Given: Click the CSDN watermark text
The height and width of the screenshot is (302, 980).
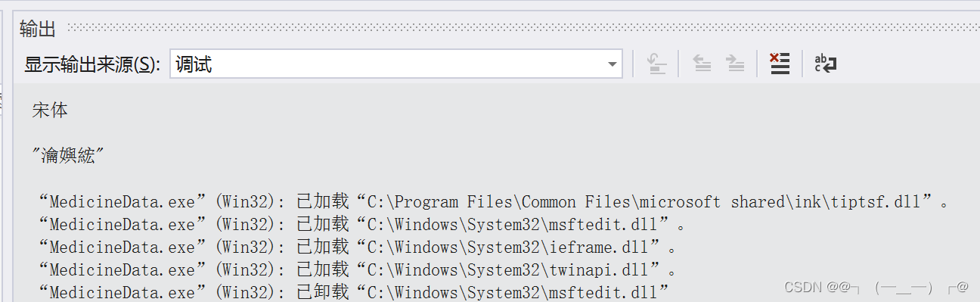Looking at the screenshot, I should click(x=876, y=288).
